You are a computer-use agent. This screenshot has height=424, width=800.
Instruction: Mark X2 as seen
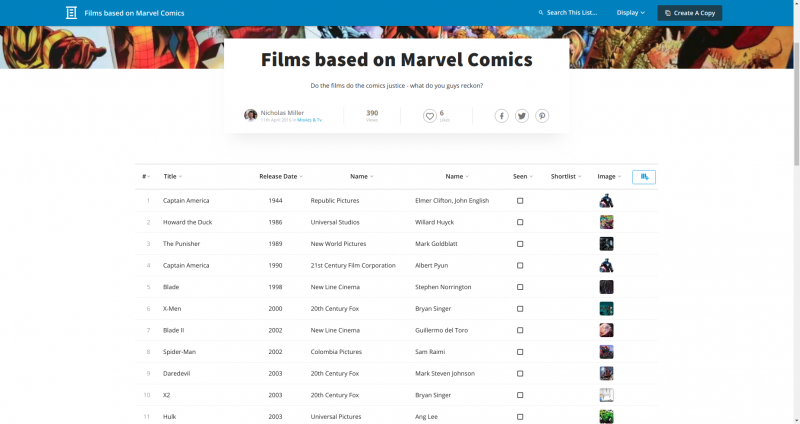coord(520,395)
